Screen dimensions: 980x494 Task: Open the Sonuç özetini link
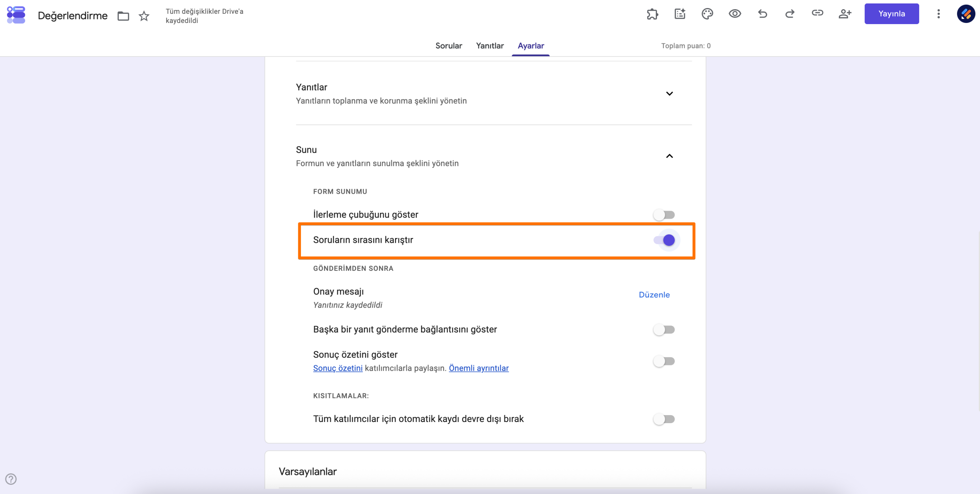[338, 368]
